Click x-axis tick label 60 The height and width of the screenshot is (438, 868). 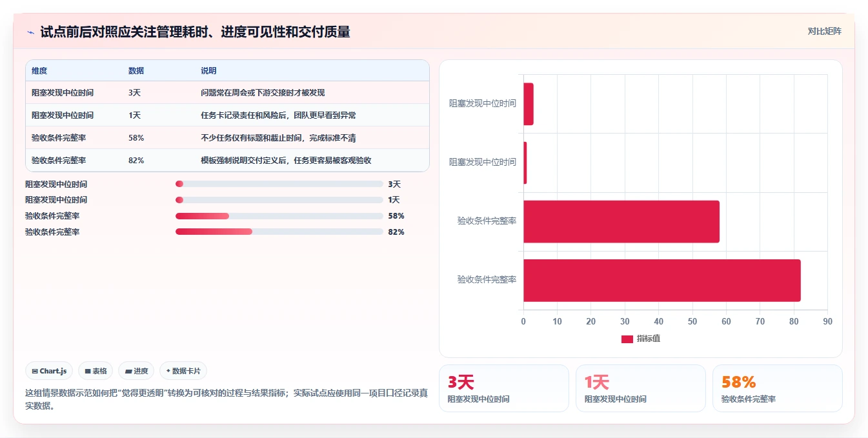(726, 321)
